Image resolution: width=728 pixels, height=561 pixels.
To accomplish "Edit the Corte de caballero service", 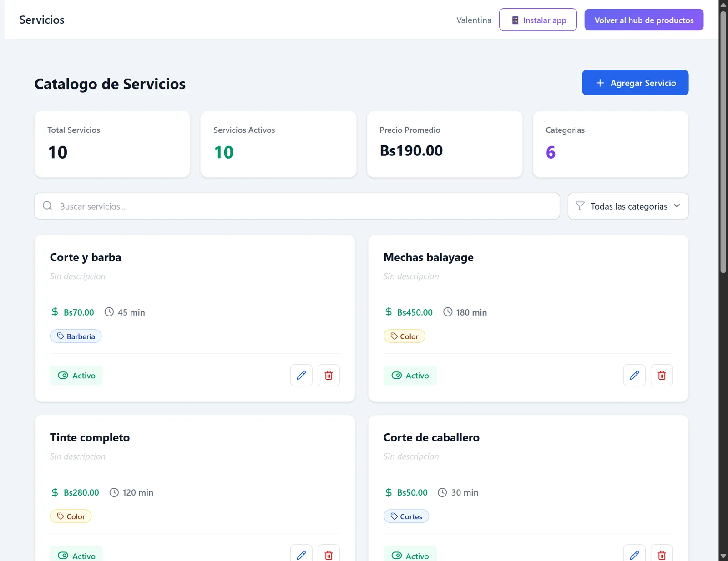I will [634, 555].
